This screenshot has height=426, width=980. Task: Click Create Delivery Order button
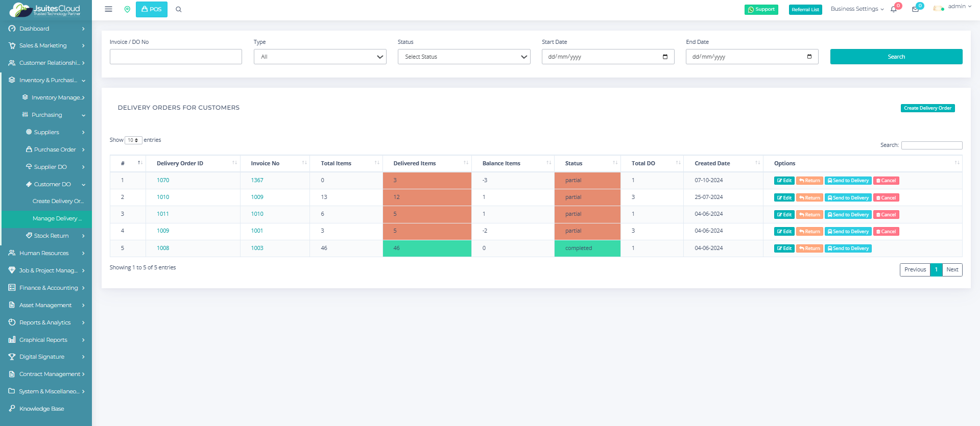tap(927, 108)
